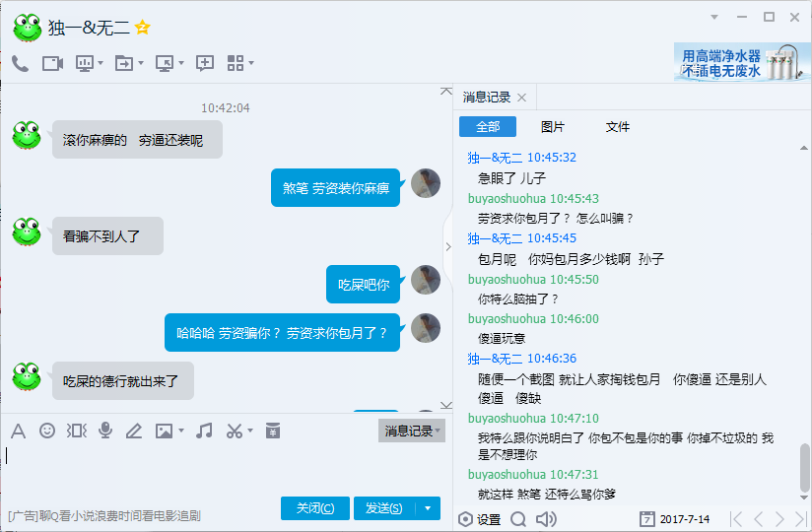Send a window shake
The width and height of the screenshot is (812, 532).
pyautogui.click(x=77, y=431)
